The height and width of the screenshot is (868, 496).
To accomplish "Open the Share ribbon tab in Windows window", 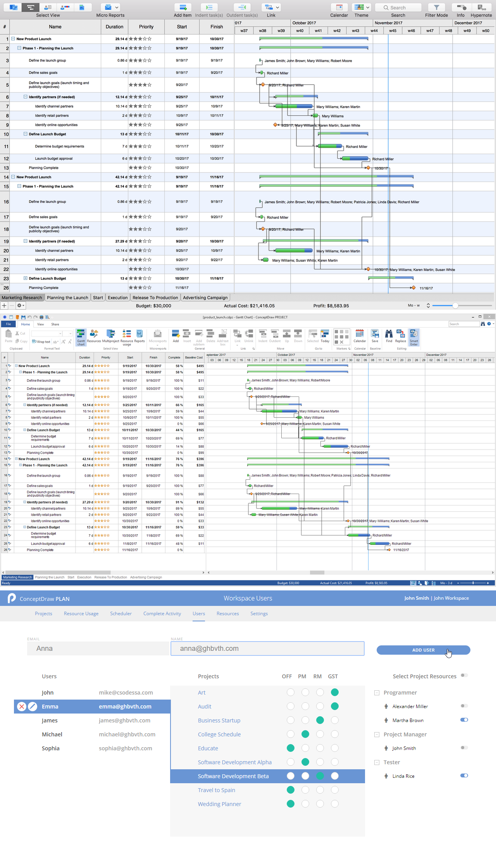I will [x=55, y=324].
